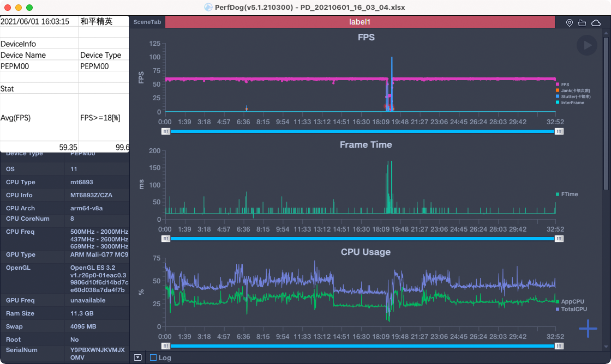Click the location pin marker icon
Viewport: 611px width, 364px height.
point(570,22)
